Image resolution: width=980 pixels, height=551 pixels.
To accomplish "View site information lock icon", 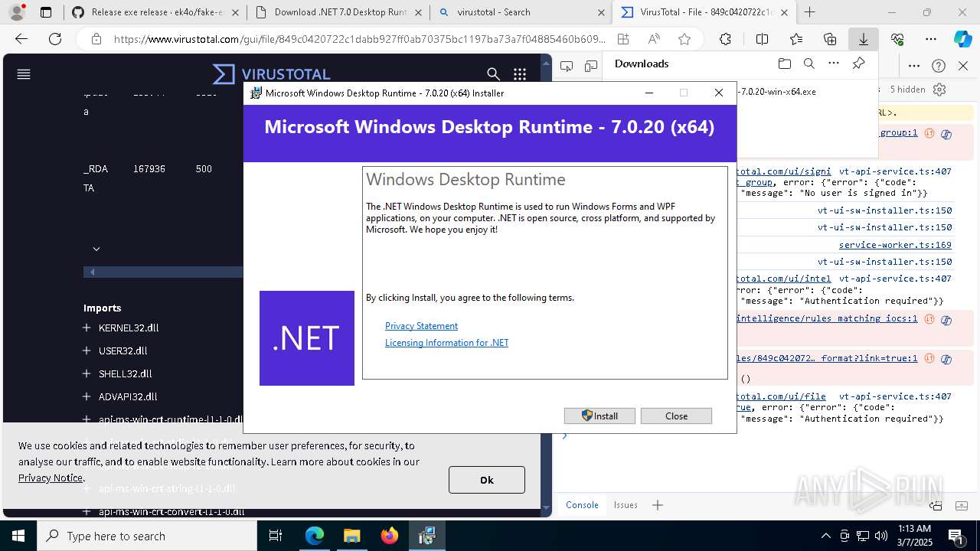I will pyautogui.click(x=96, y=40).
